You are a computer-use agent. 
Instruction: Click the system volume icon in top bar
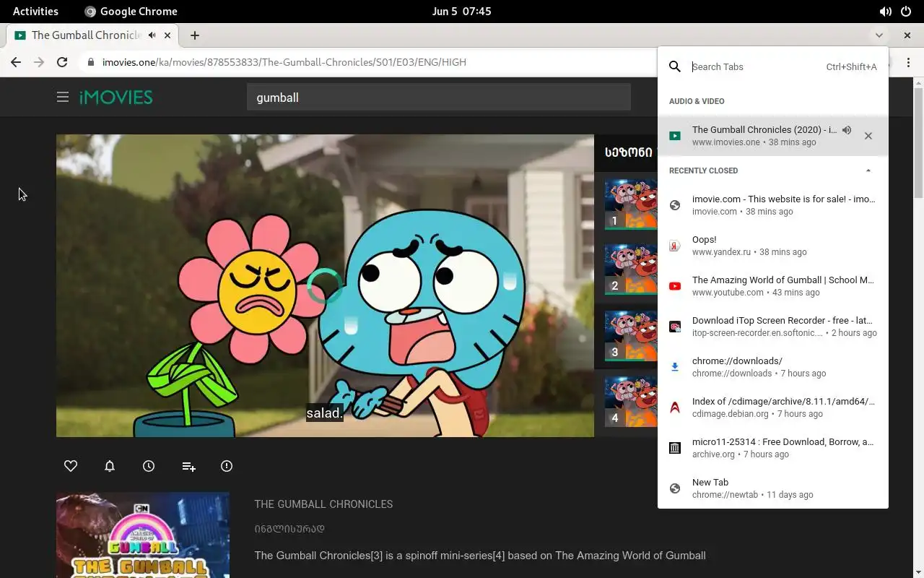pyautogui.click(x=885, y=12)
